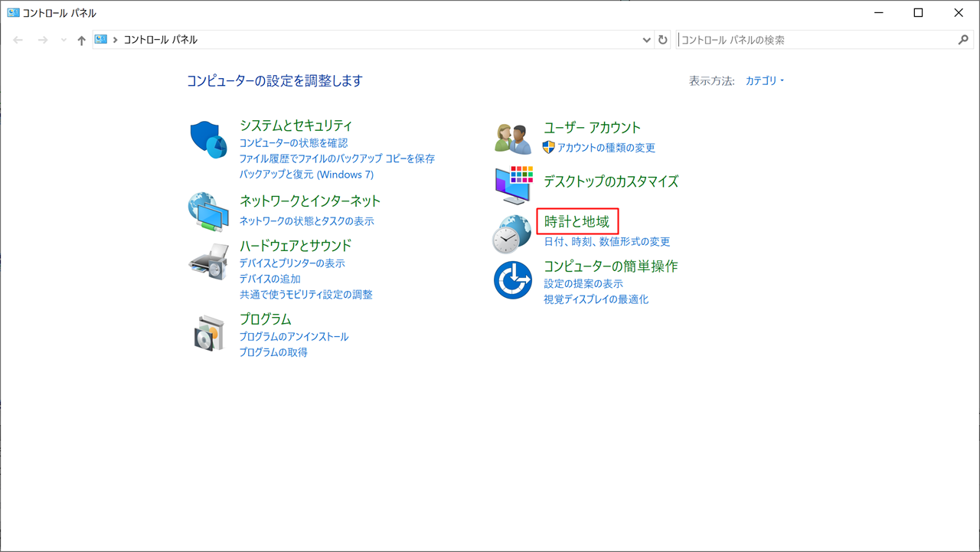Viewport: 980px width, 552px height.
Task: Open the recent locations navigation dropdown
Action: pos(64,40)
